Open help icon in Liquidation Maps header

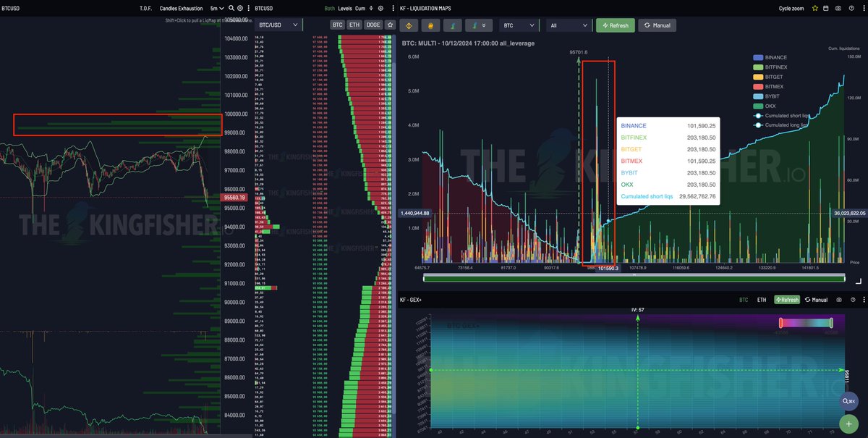pos(851,8)
